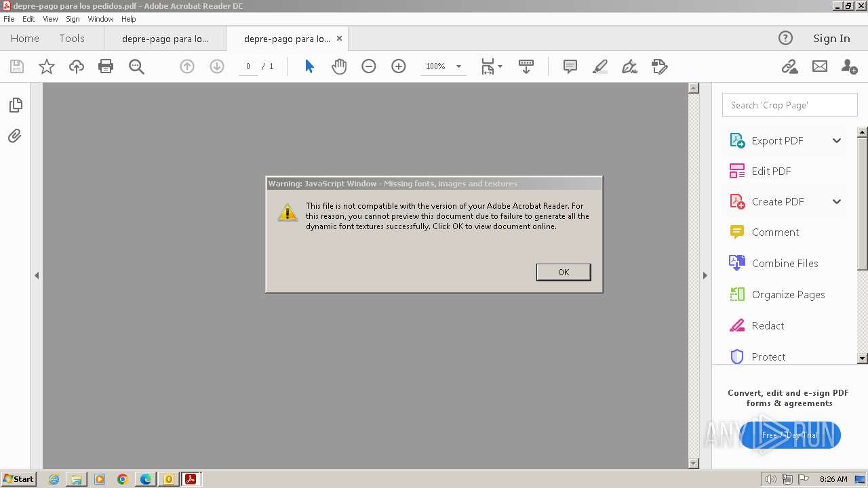Open the Help menu
This screenshot has height=488, width=868.
pyautogui.click(x=129, y=19)
